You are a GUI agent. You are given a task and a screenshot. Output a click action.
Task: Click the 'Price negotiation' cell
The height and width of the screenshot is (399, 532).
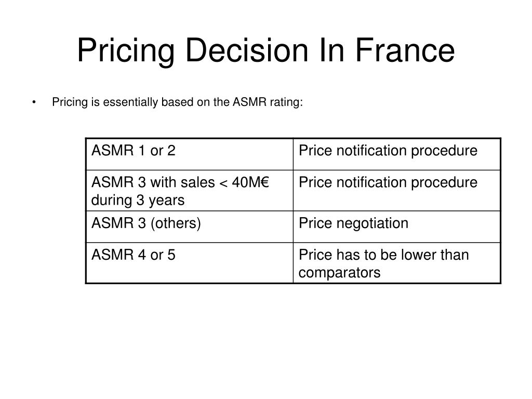(x=396, y=227)
